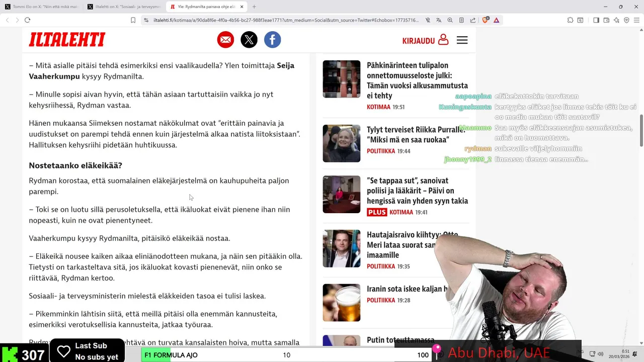Click POLITIIKKA category under Purra article

point(381,151)
